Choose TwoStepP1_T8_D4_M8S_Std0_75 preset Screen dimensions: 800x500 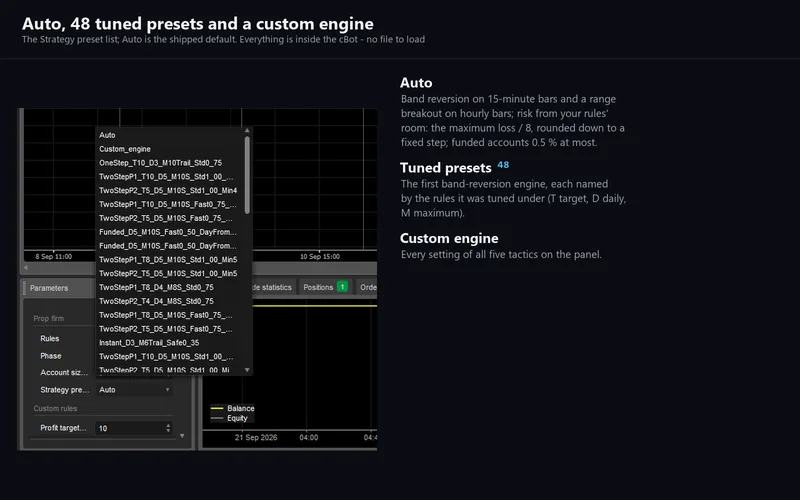point(170,287)
